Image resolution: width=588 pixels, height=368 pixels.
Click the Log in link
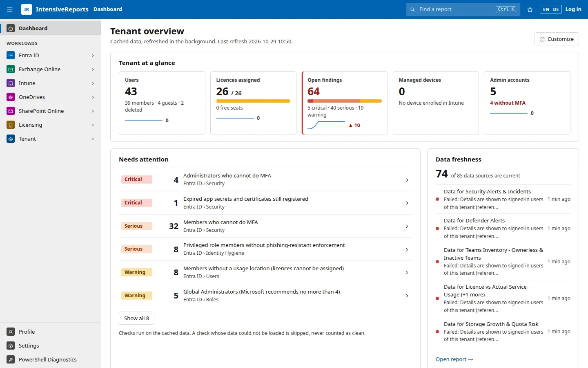coord(573,9)
